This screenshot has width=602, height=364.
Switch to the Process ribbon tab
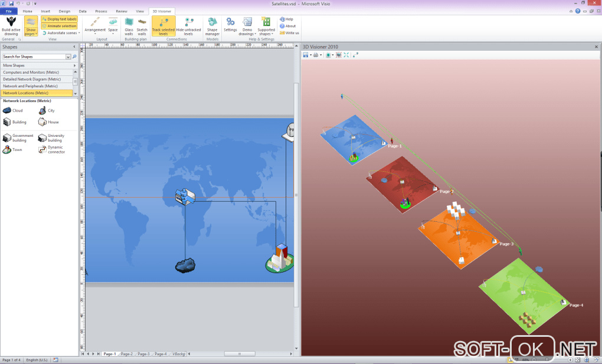(101, 11)
